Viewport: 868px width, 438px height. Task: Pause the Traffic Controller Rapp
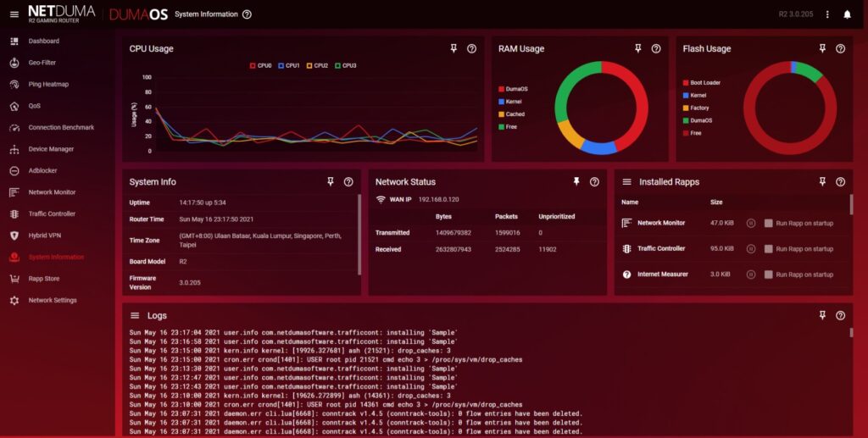(x=751, y=249)
